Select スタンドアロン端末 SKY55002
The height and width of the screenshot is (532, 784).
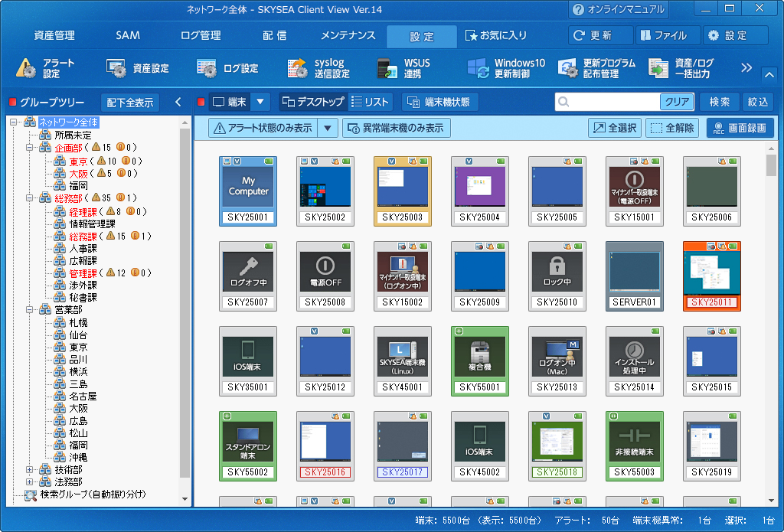point(248,446)
